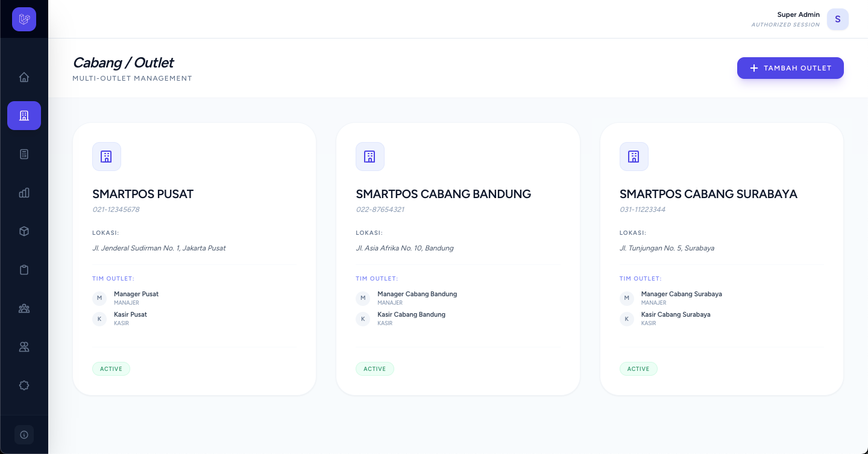Viewport: 868px width, 454px height.
Task: Click the info icon at sidebar bottom
Action: click(x=24, y=435)
